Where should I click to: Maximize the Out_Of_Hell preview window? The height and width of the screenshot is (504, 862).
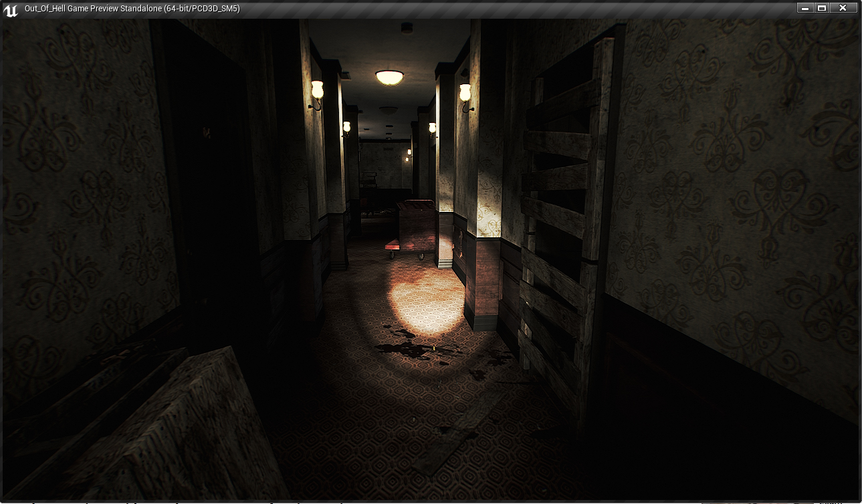(x=822, y=8)
